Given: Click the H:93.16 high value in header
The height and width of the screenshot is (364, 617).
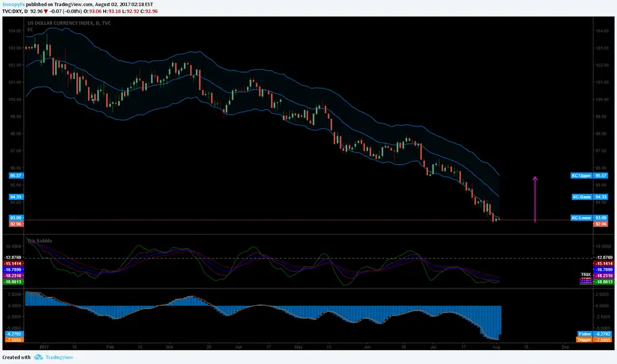Looking at the screenshot, I should pyautogui.click(x=111, y=11).
